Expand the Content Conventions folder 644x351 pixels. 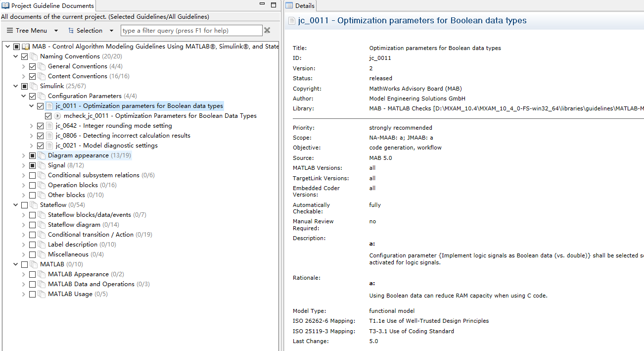23,76
